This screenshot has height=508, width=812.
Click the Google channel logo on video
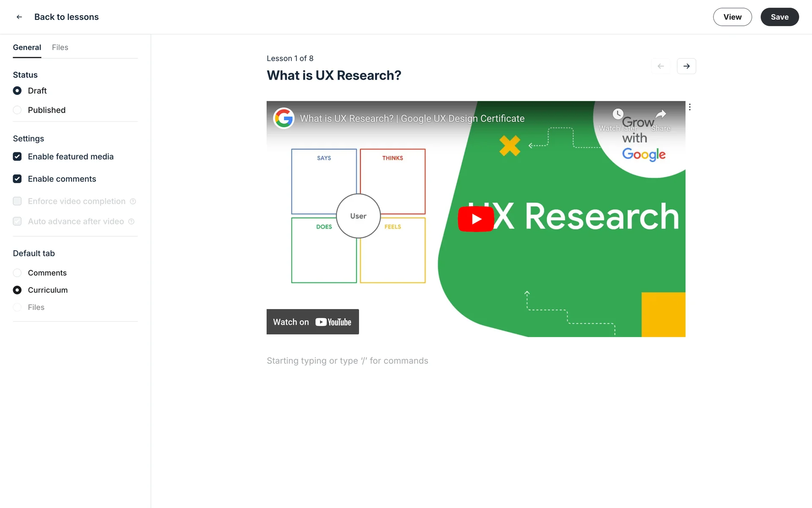pyautogui.click(x=284, y=118)
